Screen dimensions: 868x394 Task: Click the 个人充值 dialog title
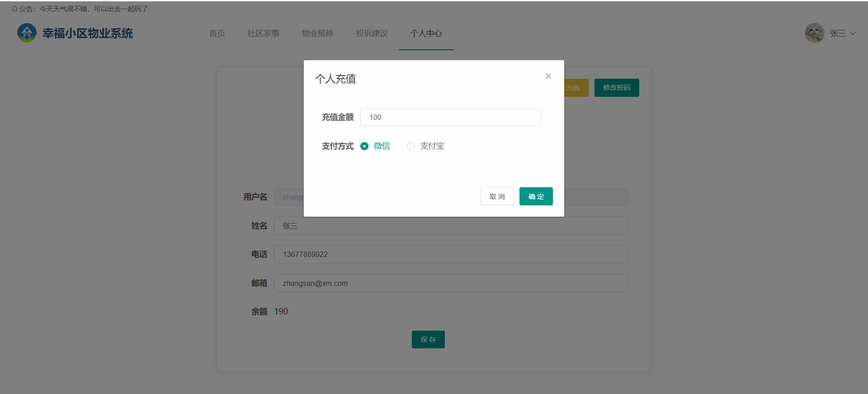tap(335, 79)
